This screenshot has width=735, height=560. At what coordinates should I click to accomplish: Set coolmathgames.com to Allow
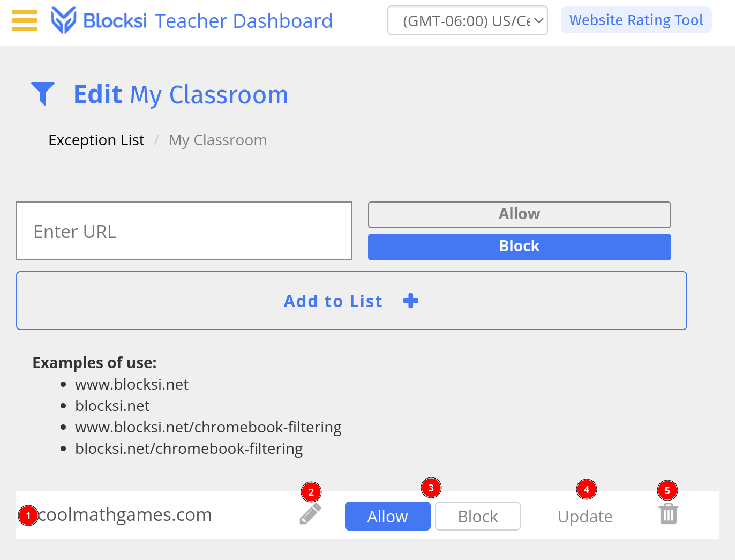[x=387, y=516]
